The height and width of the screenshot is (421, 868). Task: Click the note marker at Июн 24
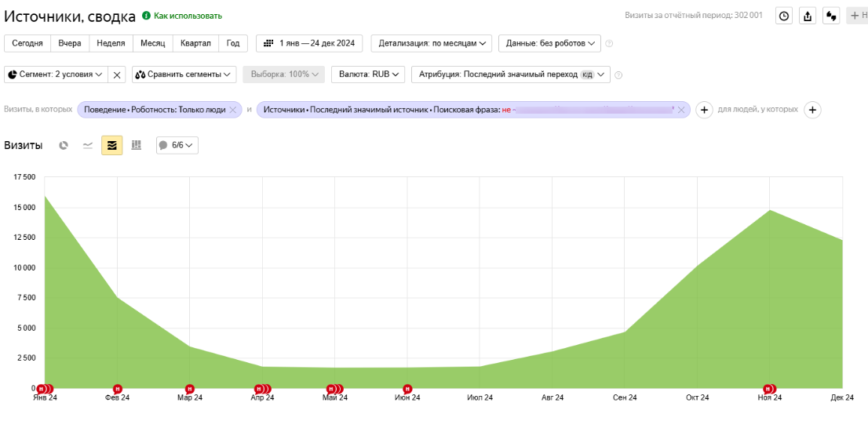tap(407, 388)
